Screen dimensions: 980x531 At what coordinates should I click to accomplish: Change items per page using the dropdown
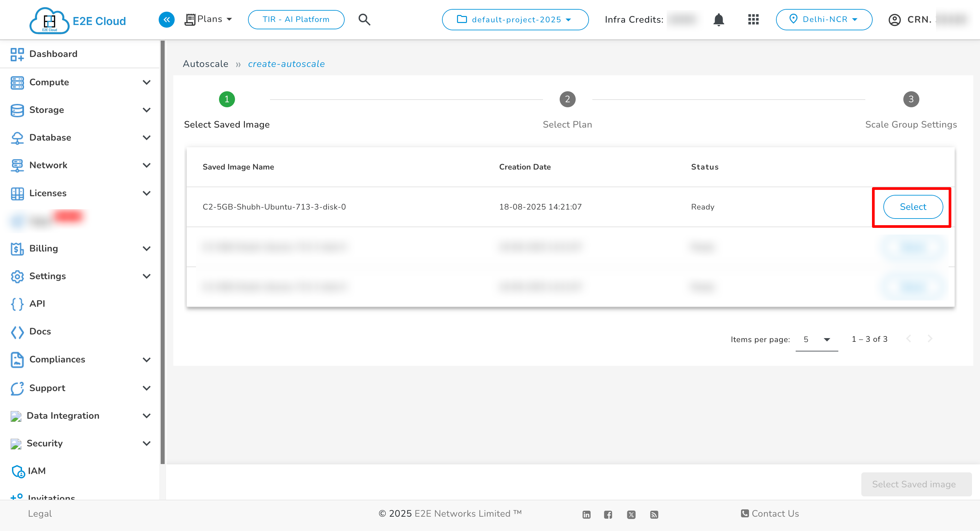click(x=816, y=339)
